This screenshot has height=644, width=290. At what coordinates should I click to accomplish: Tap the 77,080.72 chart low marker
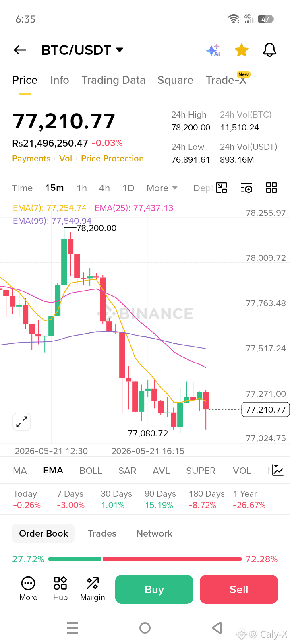pos(148,433)
